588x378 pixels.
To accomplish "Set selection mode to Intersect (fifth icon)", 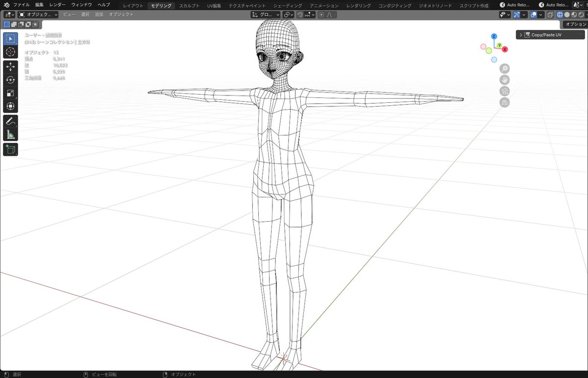I will click(x=35, y=24).
